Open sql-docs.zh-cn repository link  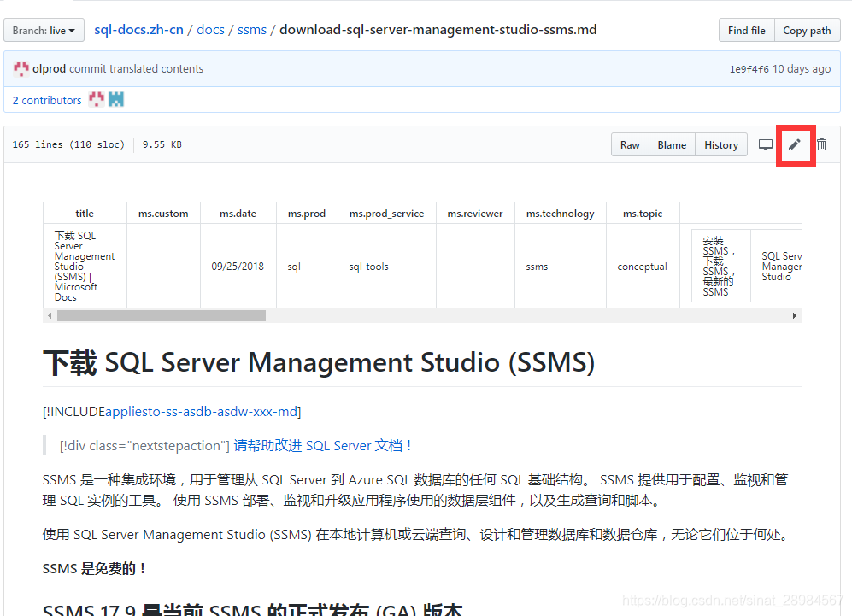click(x=138, y=29)
